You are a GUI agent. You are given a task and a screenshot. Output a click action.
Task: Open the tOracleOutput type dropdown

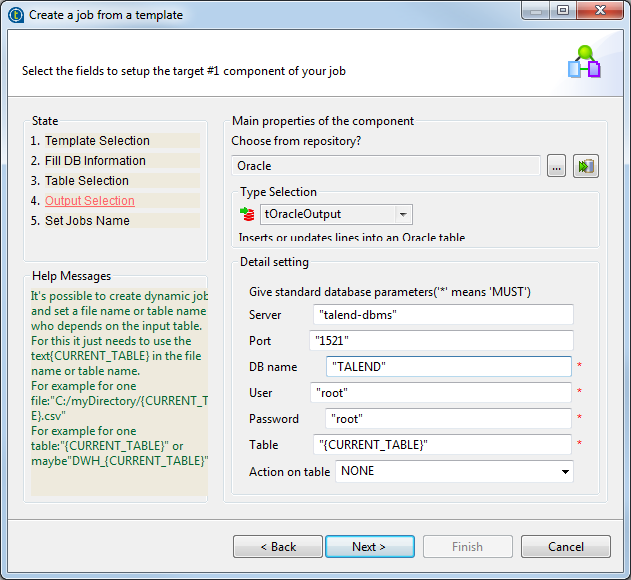pyautogui.click(x=403, y=214)
